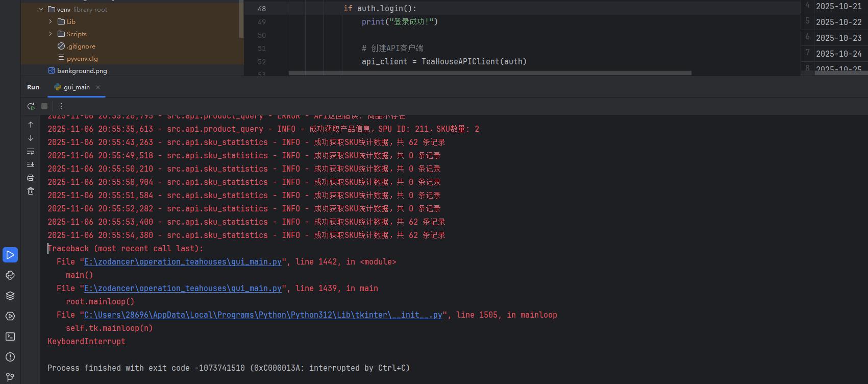Expand the Lib folder

51,21
